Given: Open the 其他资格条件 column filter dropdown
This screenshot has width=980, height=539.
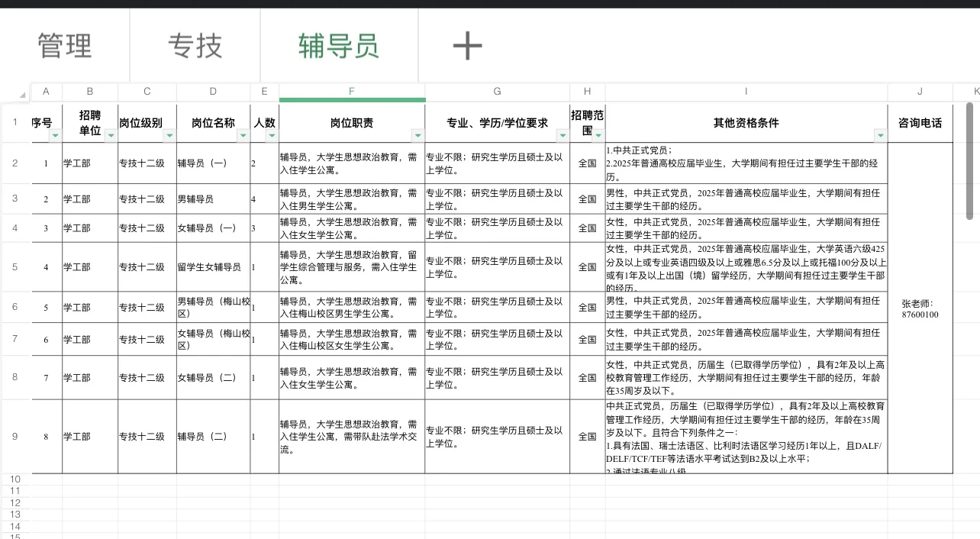Looking at the screenshot, I should 881,136.
